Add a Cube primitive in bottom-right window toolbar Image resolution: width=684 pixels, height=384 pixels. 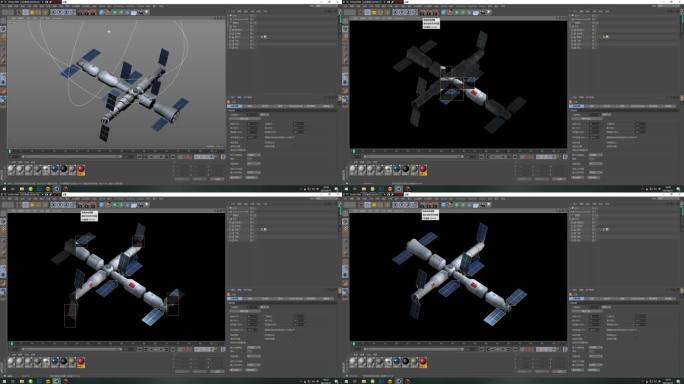coord(443,205)
